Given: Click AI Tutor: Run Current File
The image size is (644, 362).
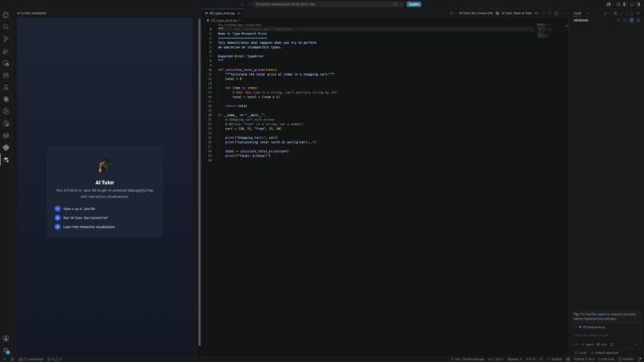Looking at the screenshot, I should coord(475,13).
